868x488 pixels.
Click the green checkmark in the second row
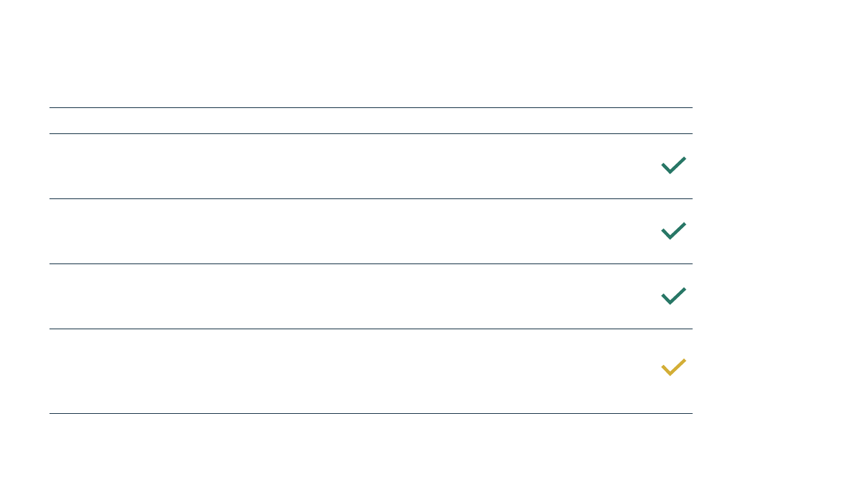click(x=673, y=230)
